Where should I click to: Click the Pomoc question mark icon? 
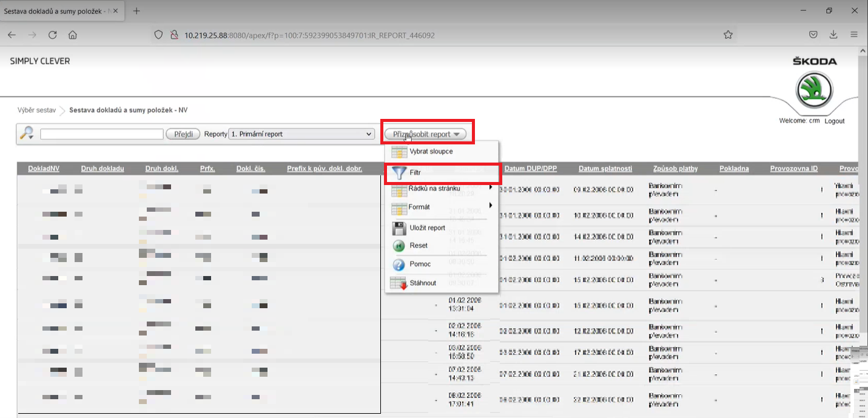point(399,265)
